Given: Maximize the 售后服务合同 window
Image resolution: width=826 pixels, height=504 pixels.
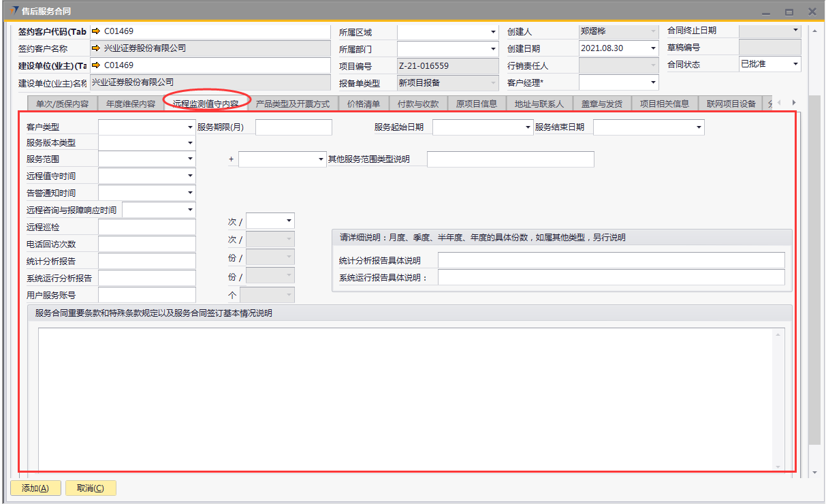Looking at the screenshot, I should (789, 12).
